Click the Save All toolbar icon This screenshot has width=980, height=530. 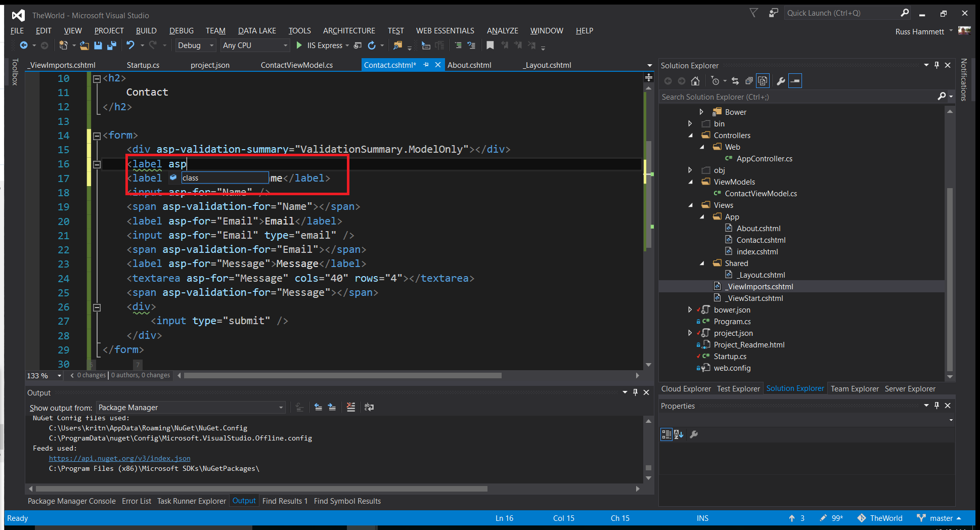112,46
